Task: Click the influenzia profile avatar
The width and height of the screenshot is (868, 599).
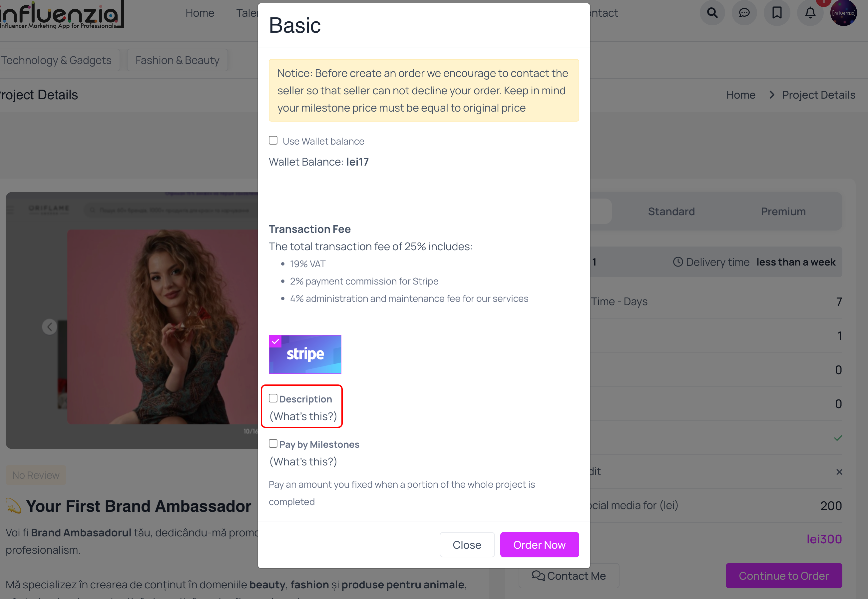Action: pyautogui.click(x=843, y=13)
